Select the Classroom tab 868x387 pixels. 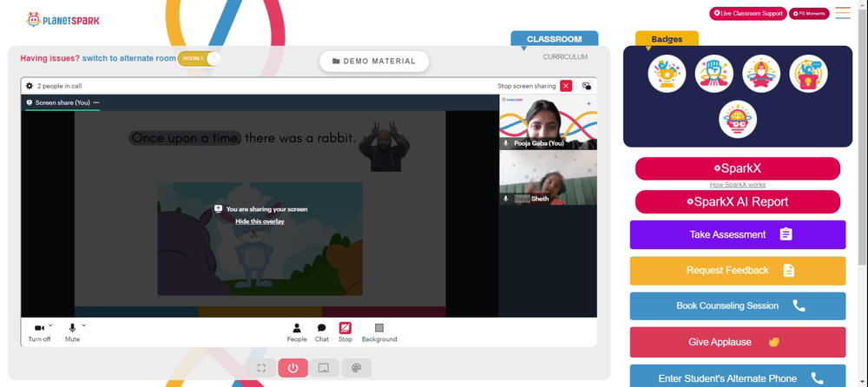(x=554, y=39)
